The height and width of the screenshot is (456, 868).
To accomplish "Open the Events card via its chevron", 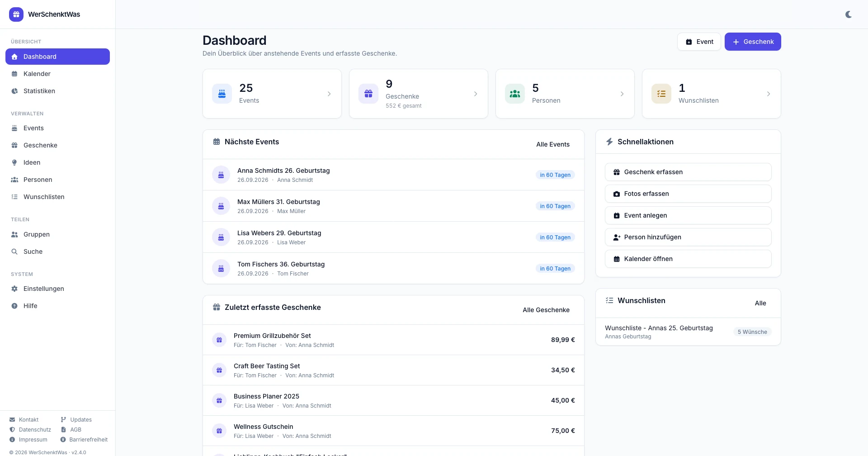I will click(329, 94).
